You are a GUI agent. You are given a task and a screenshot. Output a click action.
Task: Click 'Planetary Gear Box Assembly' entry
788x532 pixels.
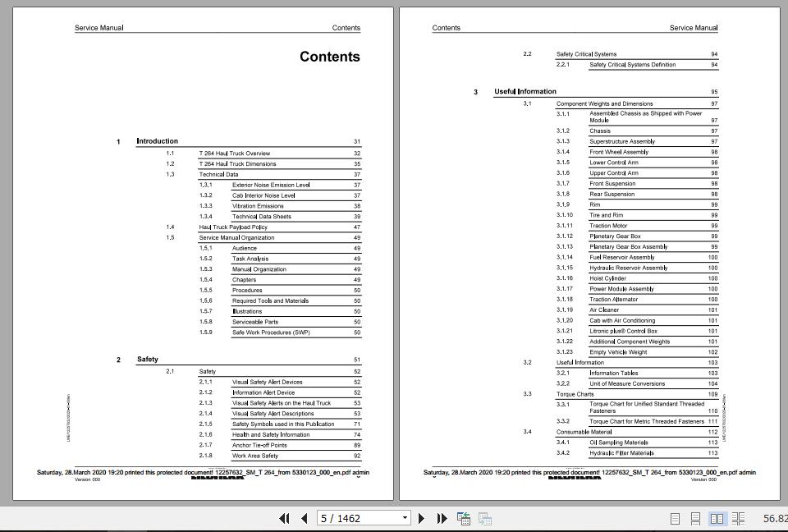click(x=629, y=247)
